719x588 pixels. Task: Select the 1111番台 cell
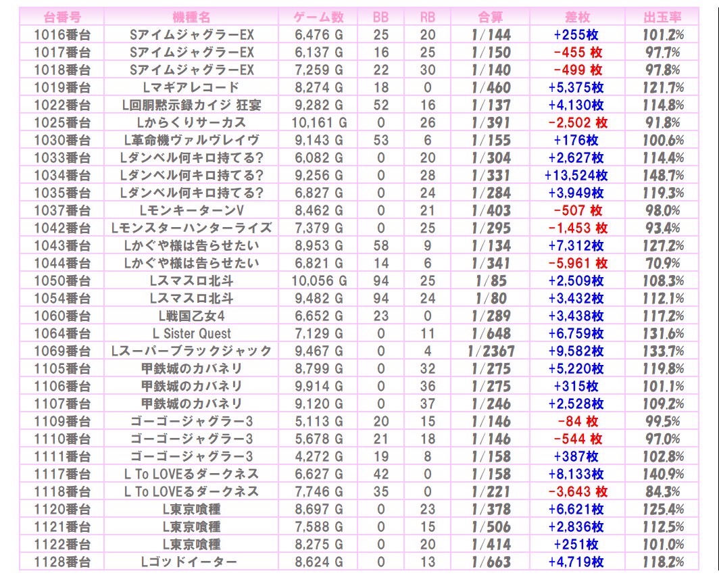click(x=62, y=457)
